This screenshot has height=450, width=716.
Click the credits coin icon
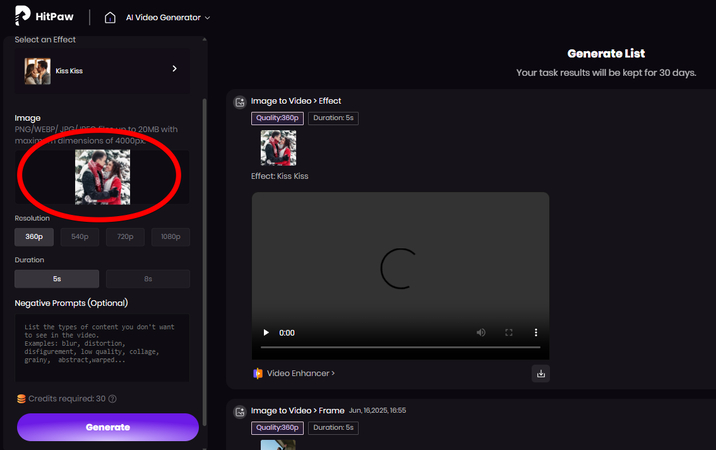click(x=21, y=399)
